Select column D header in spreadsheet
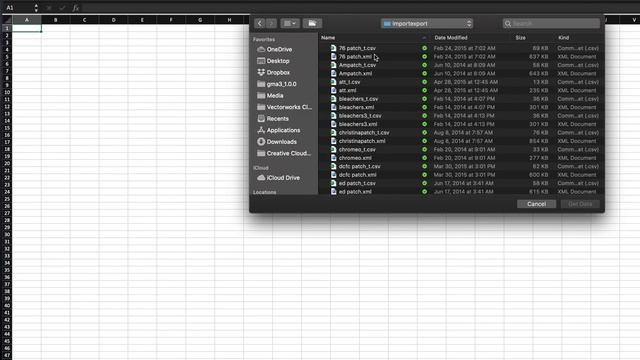The width and height of the screenshot is (640, 360). coord(113,20)
